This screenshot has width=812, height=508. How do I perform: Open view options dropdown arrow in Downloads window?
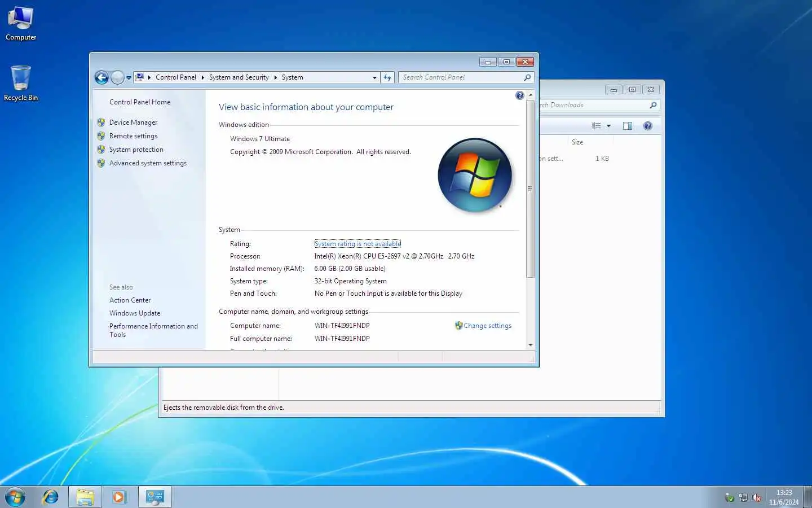point(608,126)
